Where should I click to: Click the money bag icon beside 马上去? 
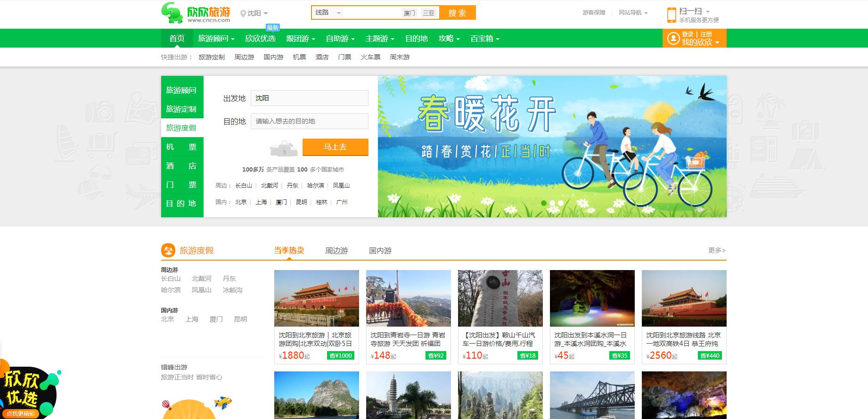(x=284, y=149)
